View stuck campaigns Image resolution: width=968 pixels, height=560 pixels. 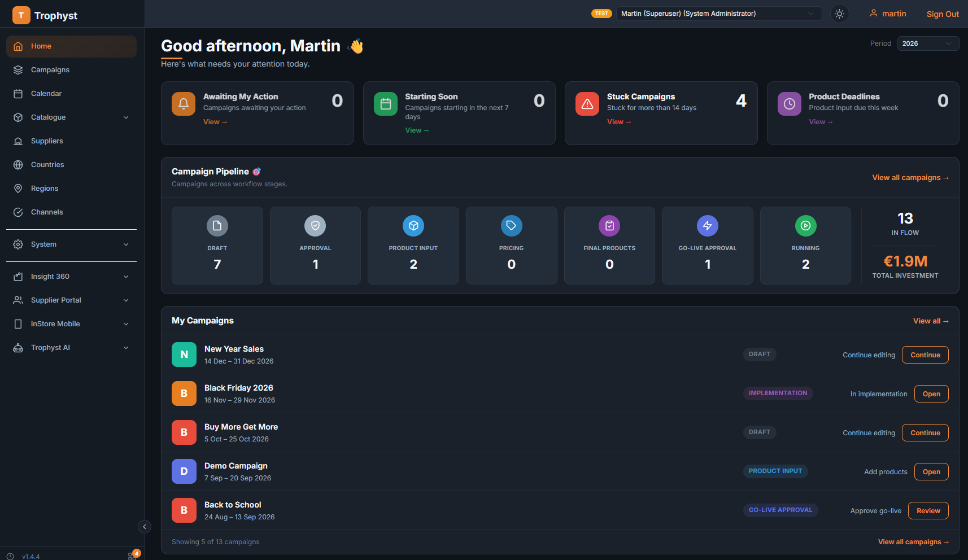click(619, 122)
